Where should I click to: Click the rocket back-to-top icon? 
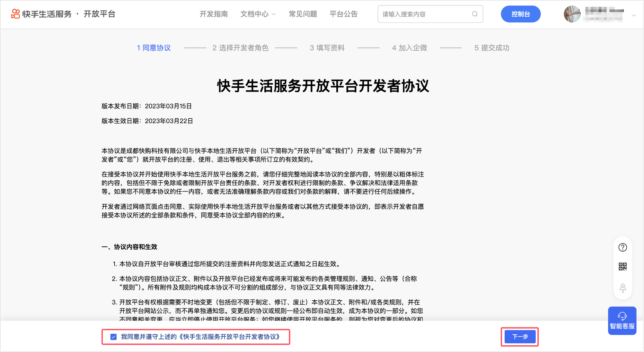click(622, 288)
